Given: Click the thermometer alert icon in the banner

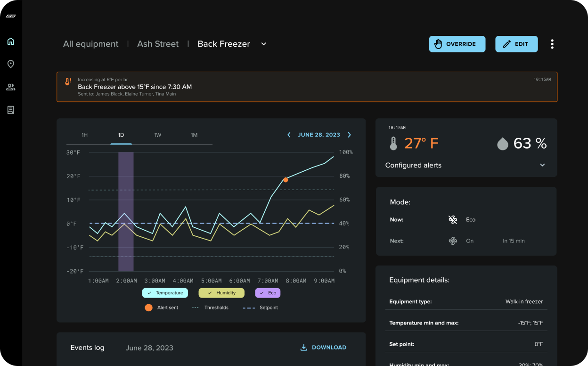Looking at the screenshot, I should point(68,82).
